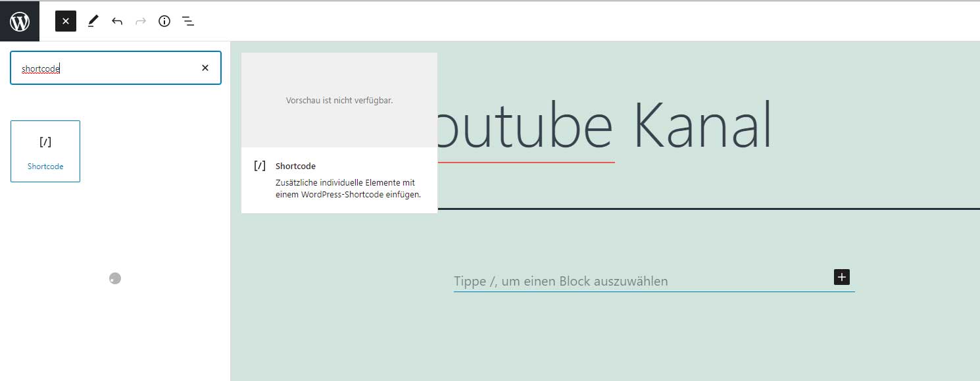980x381 pixels.
Task: Open the block list view
Action: point(188,21)
